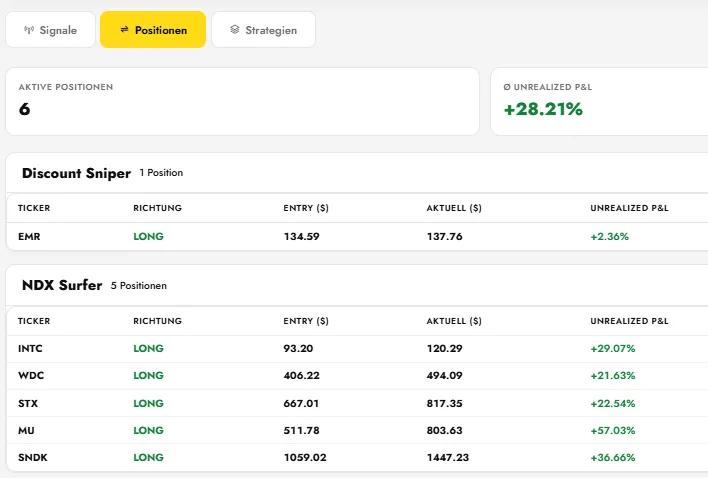Click the TICKER header in Discount Sniper table
The height and width of the screenshot is (478, 708).
pos(34,208)
